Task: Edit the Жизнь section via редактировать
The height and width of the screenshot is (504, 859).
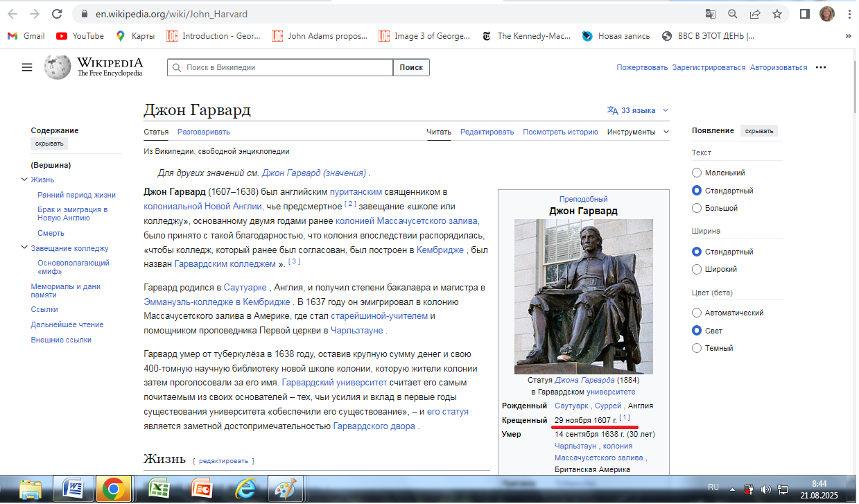Action: coord(224,461)
